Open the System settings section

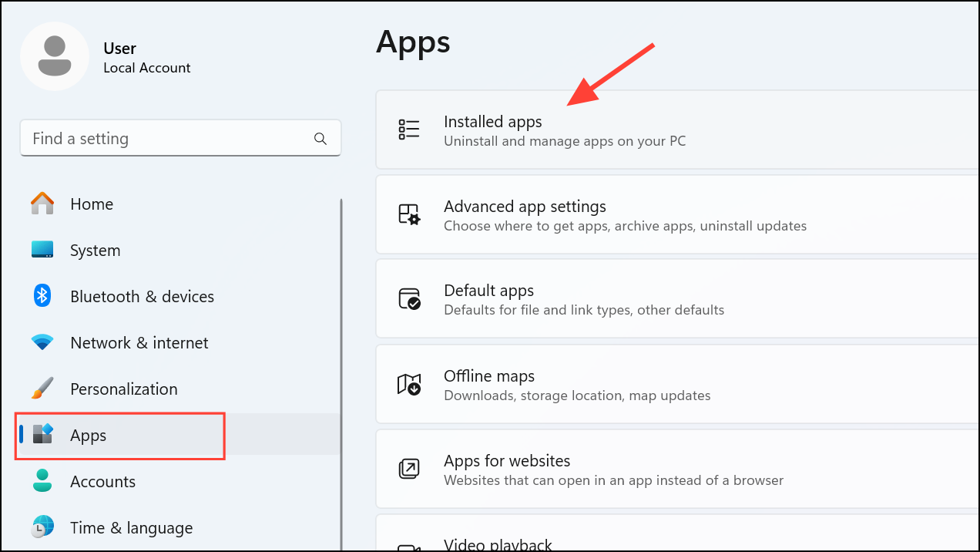coord(95,251)
